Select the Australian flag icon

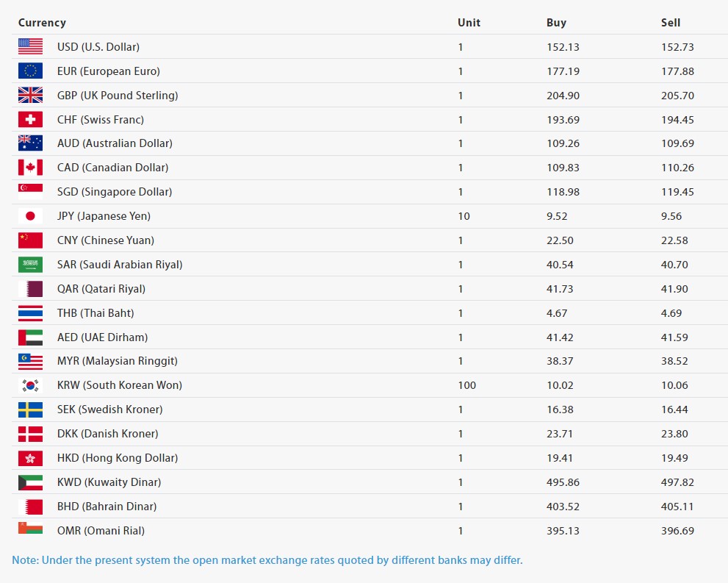pos(30,143)
